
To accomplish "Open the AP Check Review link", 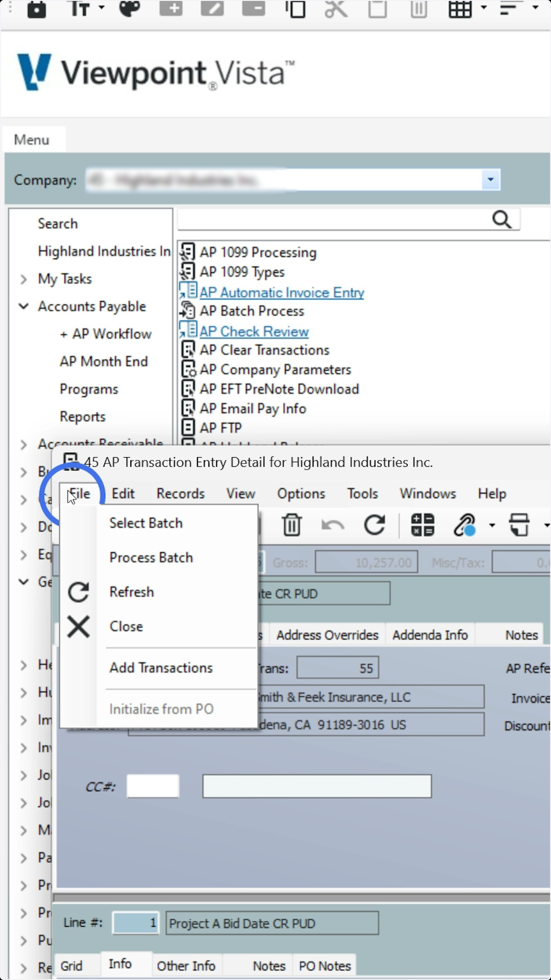I will click(x=254, y=332).
